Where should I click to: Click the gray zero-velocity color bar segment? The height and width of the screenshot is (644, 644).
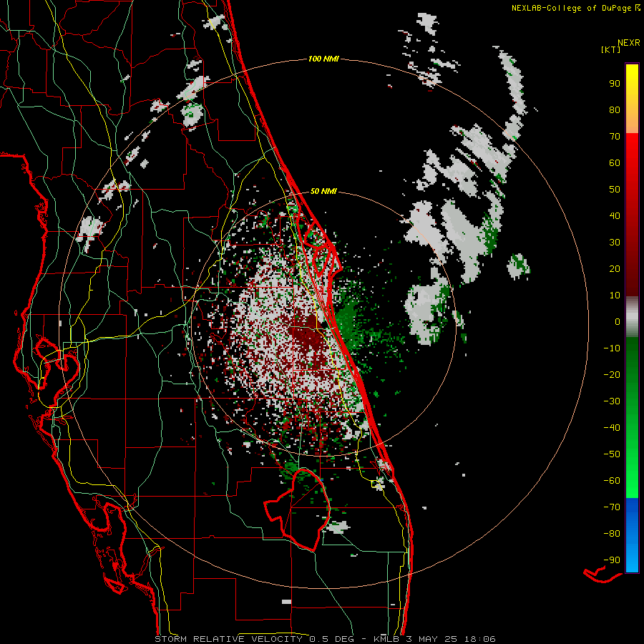632,317
